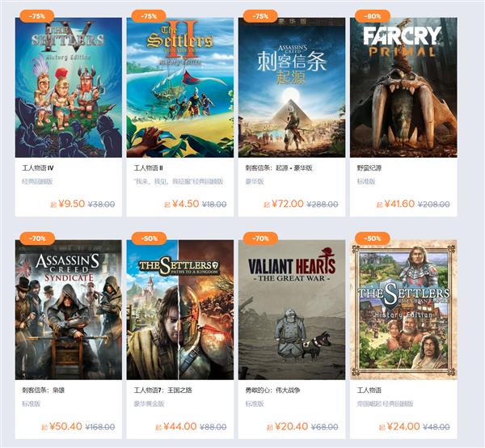Click the -75% badge on Settlers IV
The height and width of the screenshot is (448, 485).
coord(37,16)
